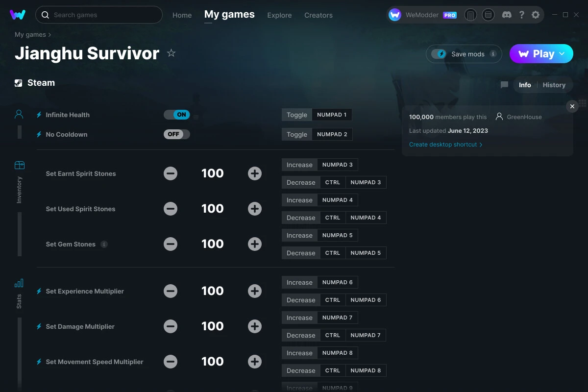The image size is (588, 392).
Task: Toggle the Save mods switch
Action: coord(439,54)
